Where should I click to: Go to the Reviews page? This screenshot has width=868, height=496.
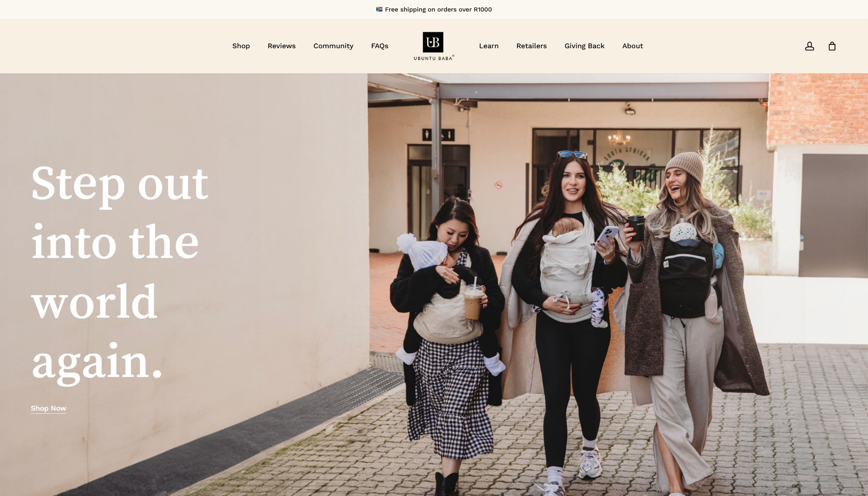click(x=282, y=46)
